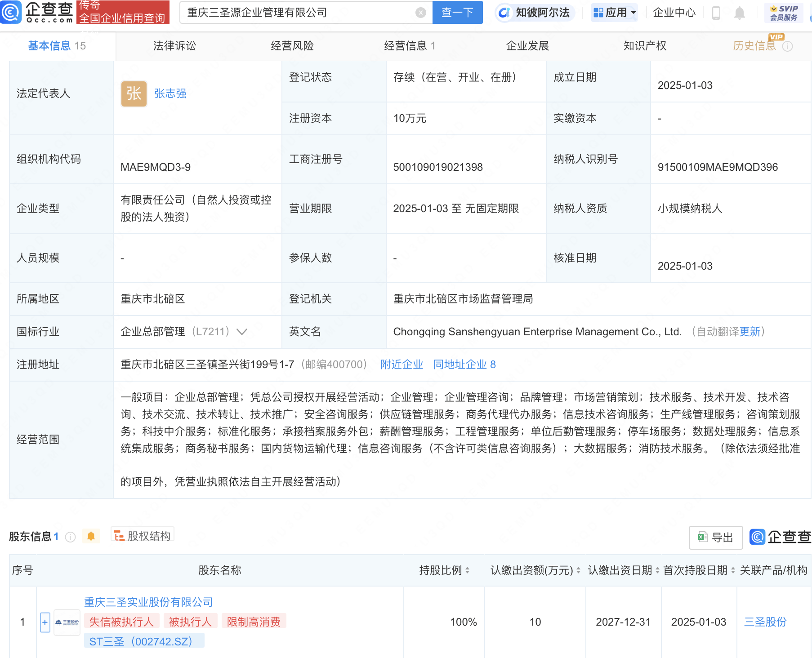Viewport: 812px width, 658px height.
Task: Select tax ID 91500109MAE9MQD396
Action: 718,167
